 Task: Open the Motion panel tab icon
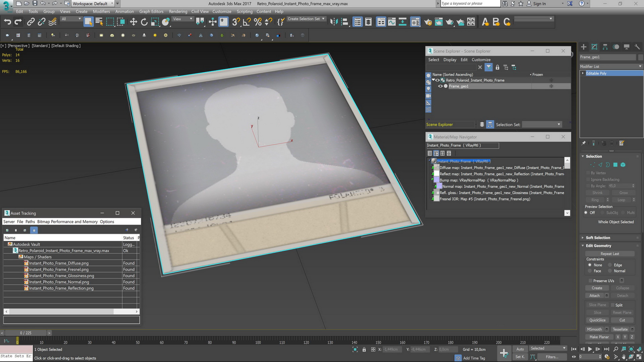(x=616, y=47)
